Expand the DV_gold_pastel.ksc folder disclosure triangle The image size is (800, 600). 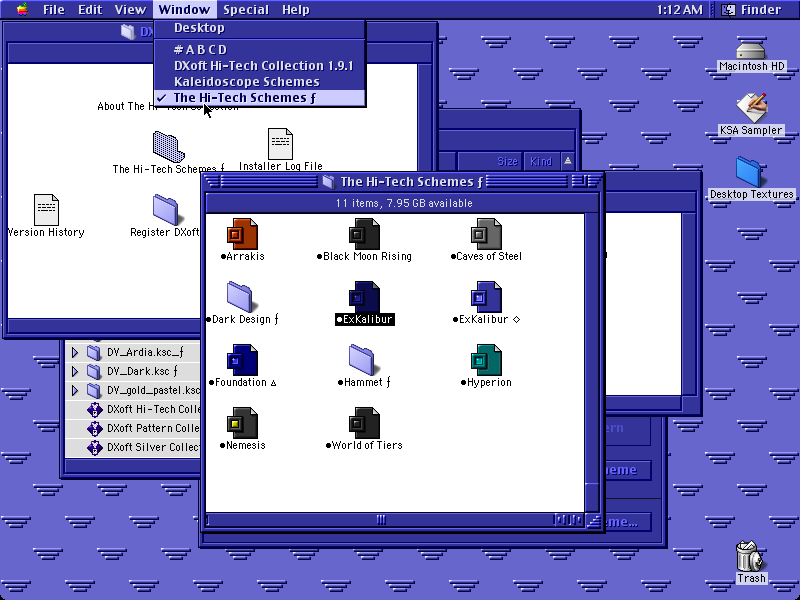[74, 390]
